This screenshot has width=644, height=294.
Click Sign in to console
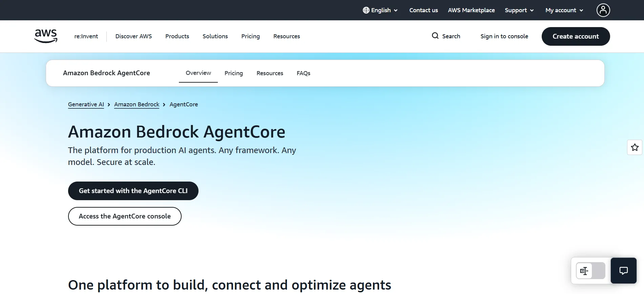tap(504, 36)
